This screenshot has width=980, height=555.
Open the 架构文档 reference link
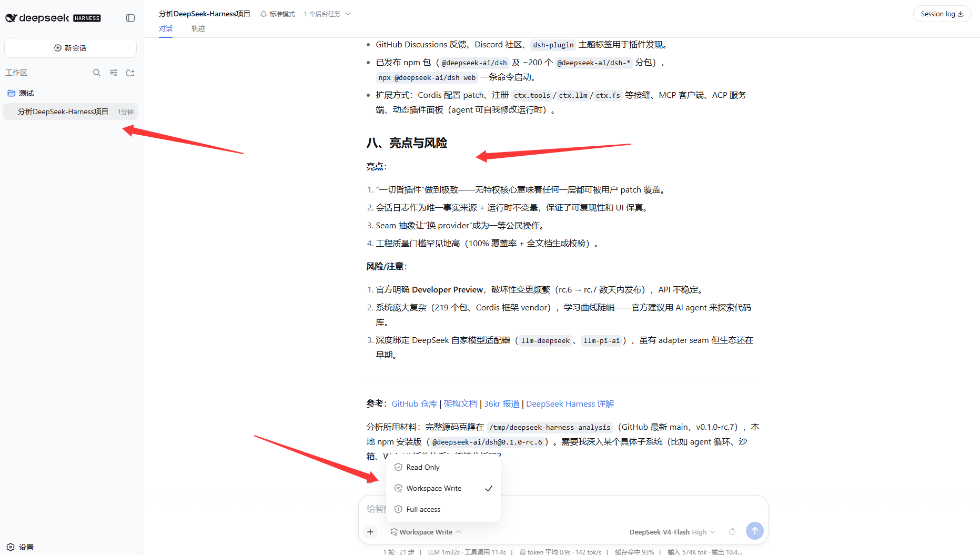[x=460, y=403]
